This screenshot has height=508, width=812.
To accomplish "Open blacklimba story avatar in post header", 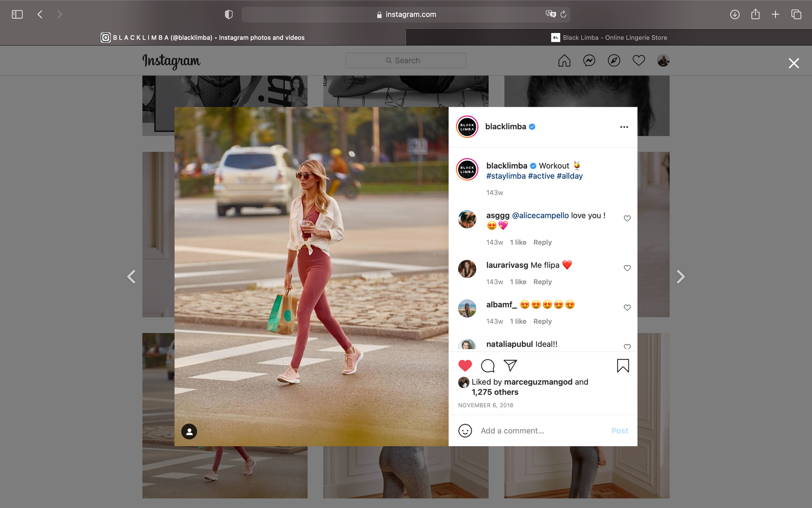I will 467,127.
